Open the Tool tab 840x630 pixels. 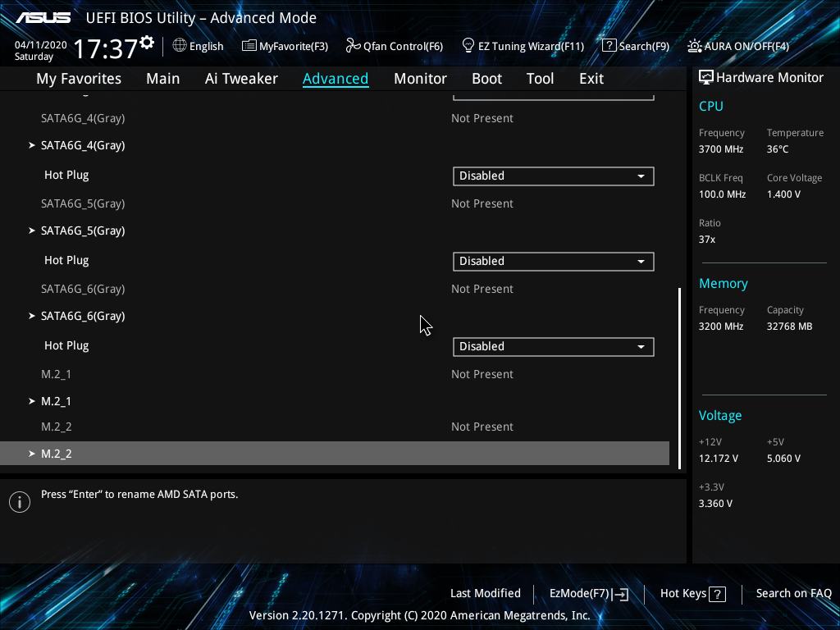[x=540, y=78]
